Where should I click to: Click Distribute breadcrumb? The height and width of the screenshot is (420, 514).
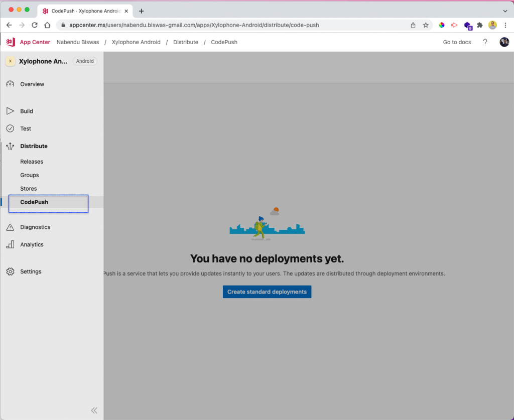(186, 42)
